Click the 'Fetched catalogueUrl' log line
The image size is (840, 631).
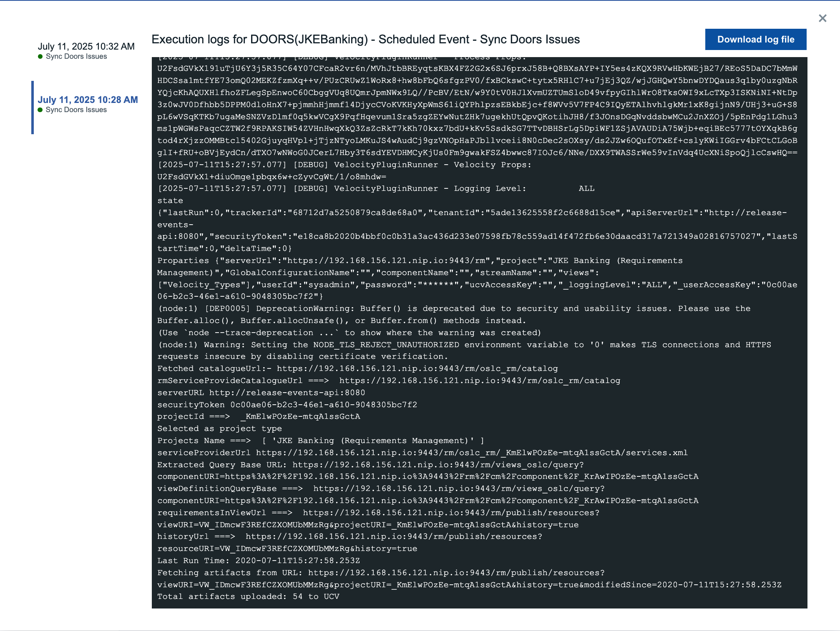tap(357, 368)
